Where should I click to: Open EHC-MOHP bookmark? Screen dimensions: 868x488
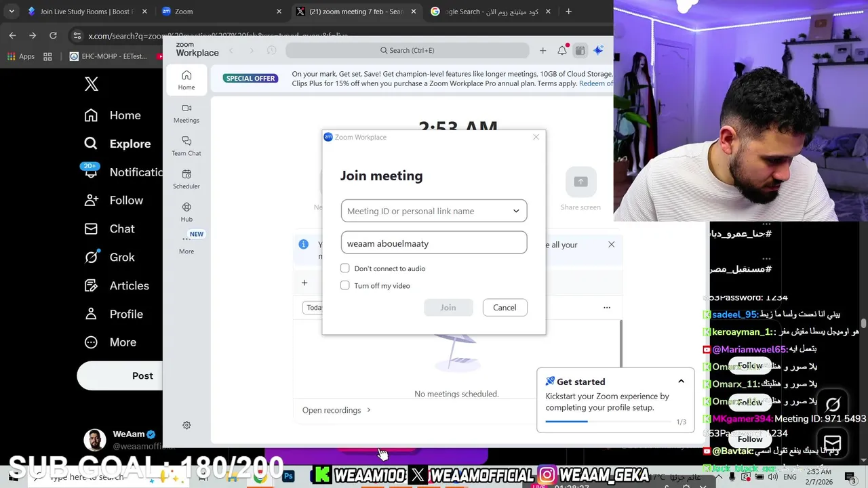tap(108, 56)
